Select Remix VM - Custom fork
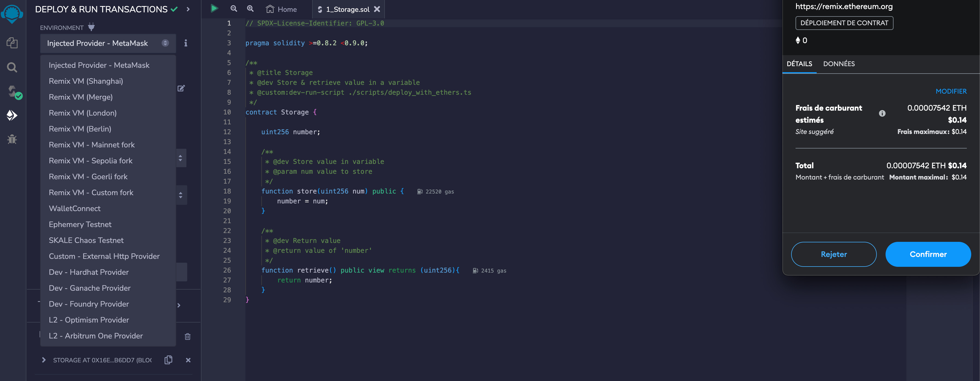 click(x=108, y=193)
